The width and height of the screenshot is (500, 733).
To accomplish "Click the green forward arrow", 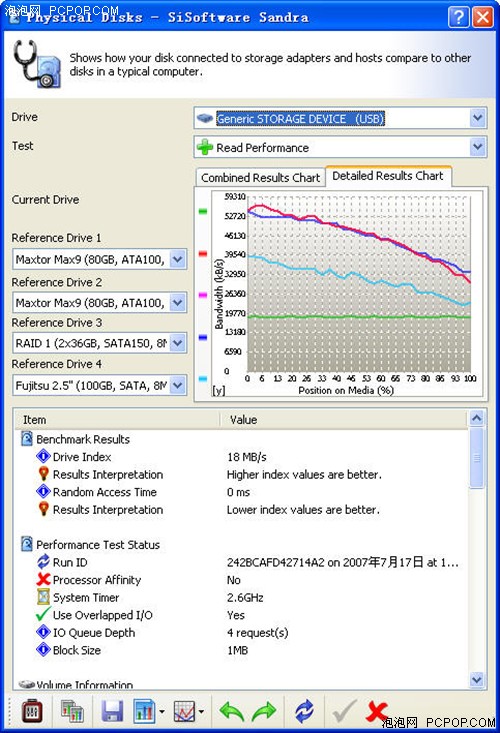I will pos(264,711).
